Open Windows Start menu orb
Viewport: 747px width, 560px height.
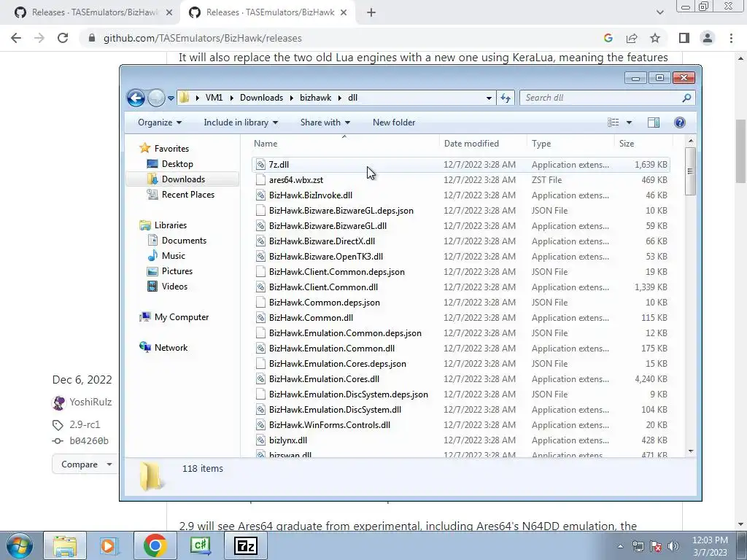pos(20,545)
